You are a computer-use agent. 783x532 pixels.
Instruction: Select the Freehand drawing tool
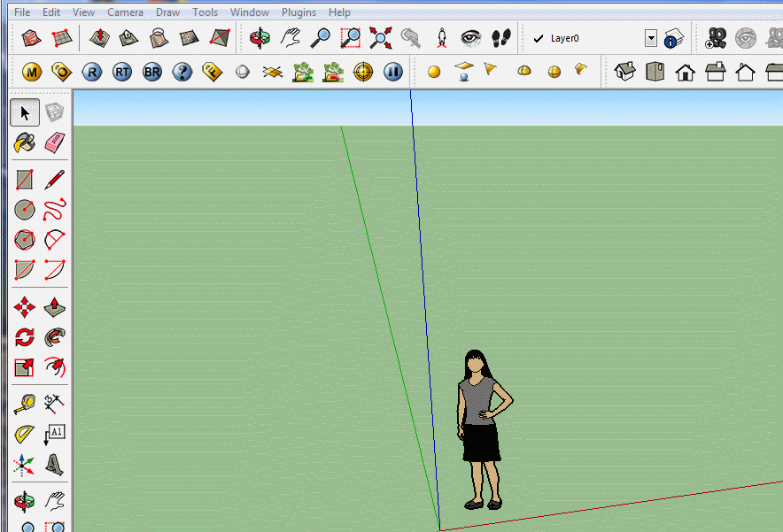(54, 210)
